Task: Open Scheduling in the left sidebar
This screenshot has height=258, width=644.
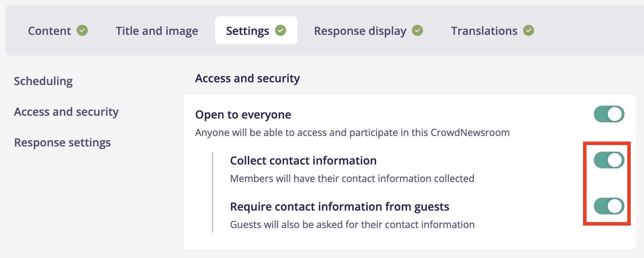Action: (43, 81)
